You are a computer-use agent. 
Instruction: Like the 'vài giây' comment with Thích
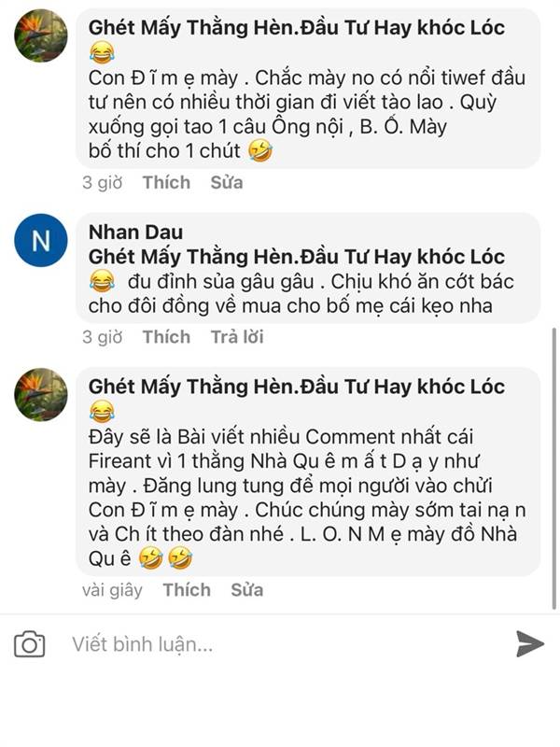point(187,590)
